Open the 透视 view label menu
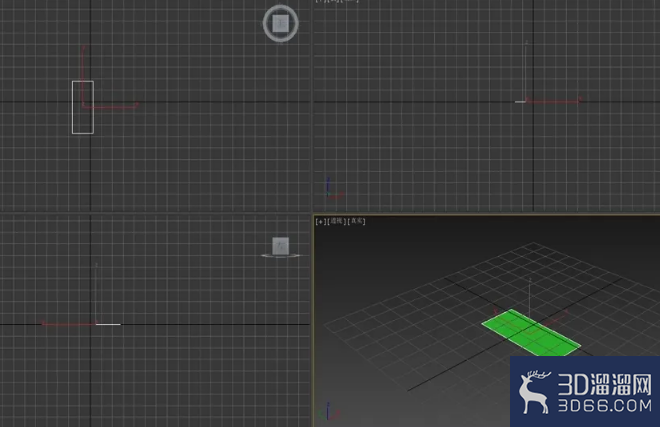660x427 pixels. pyautogui.click(x=337, y=221)
